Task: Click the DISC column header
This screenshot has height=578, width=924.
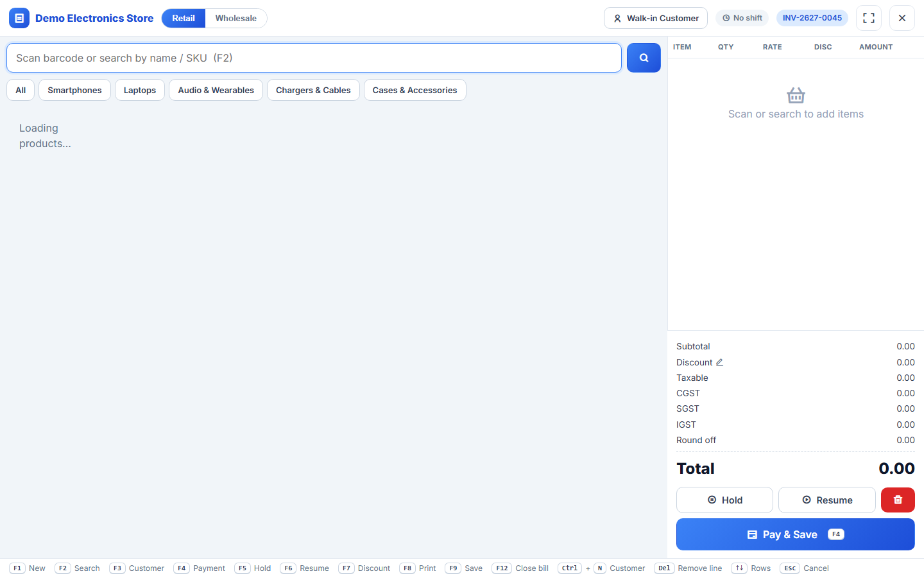Action: click(x=823, y=47)
